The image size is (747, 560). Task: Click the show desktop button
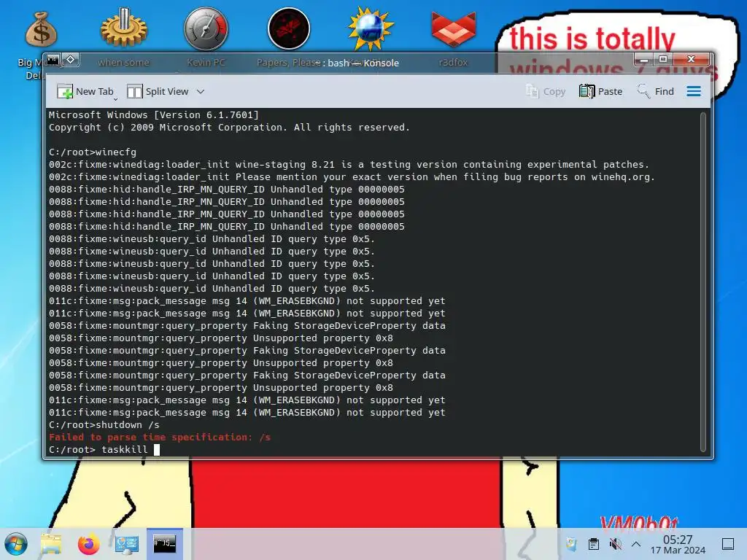click(728, 544)
